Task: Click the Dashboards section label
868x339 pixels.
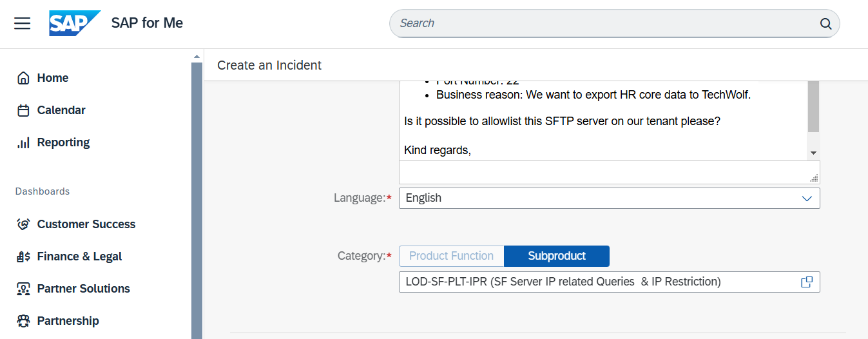Action: 43,191
